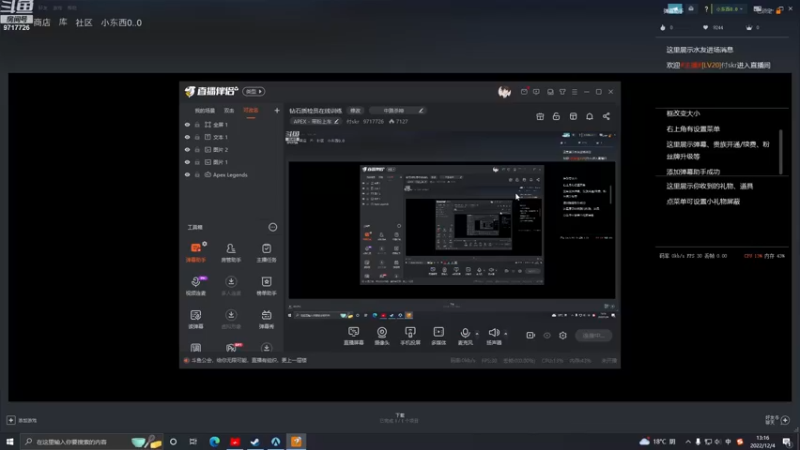Image resolution: width=800 pixels, height=450 pixels.
Task: Open 库 menu in top bar
Action: (63, 22)
